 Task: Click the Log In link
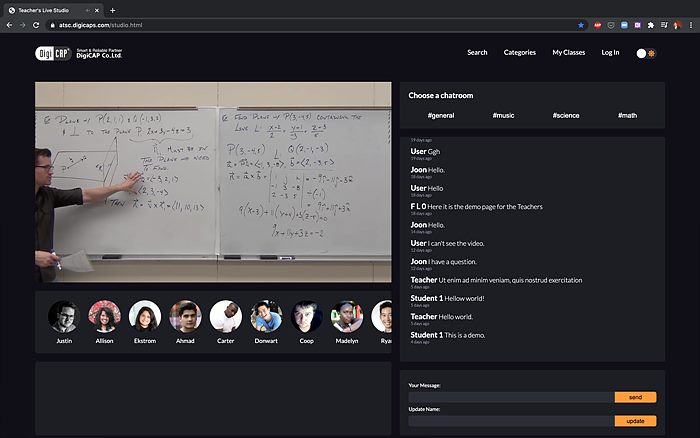point(610,52)
